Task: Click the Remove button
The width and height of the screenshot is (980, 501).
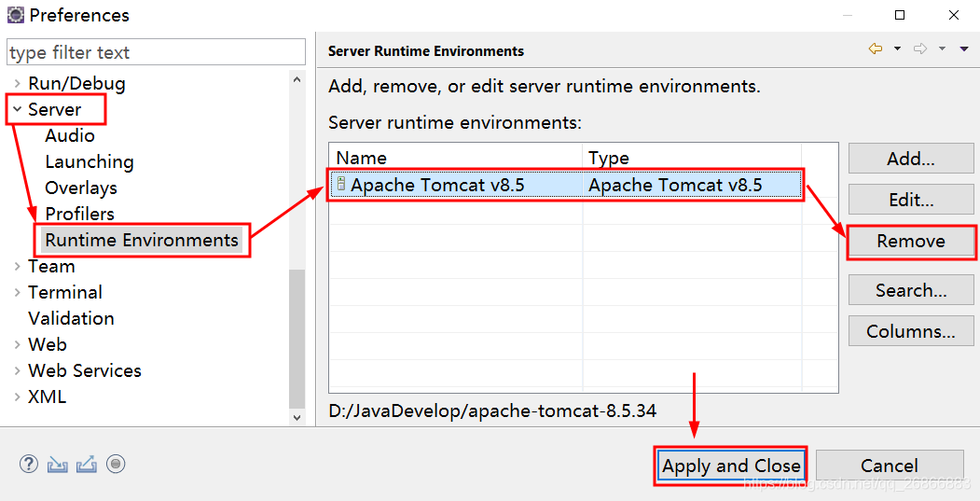Action: pos(911,242)
